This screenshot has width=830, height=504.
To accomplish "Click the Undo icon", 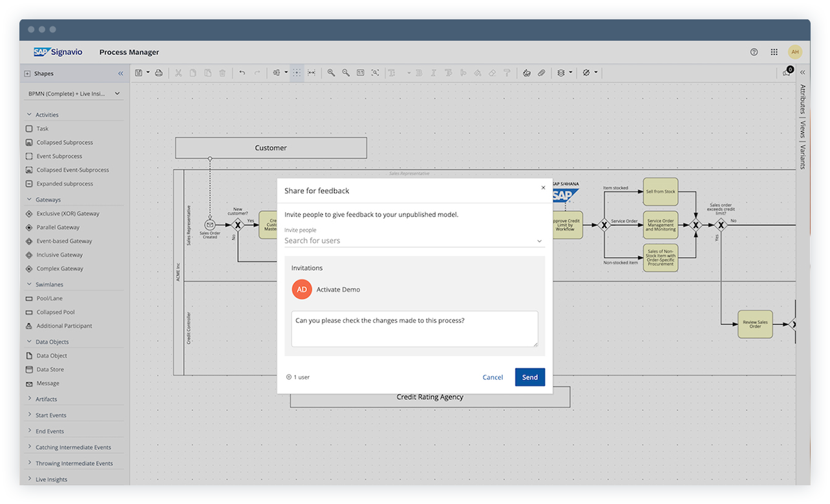I will pos(242,72).
